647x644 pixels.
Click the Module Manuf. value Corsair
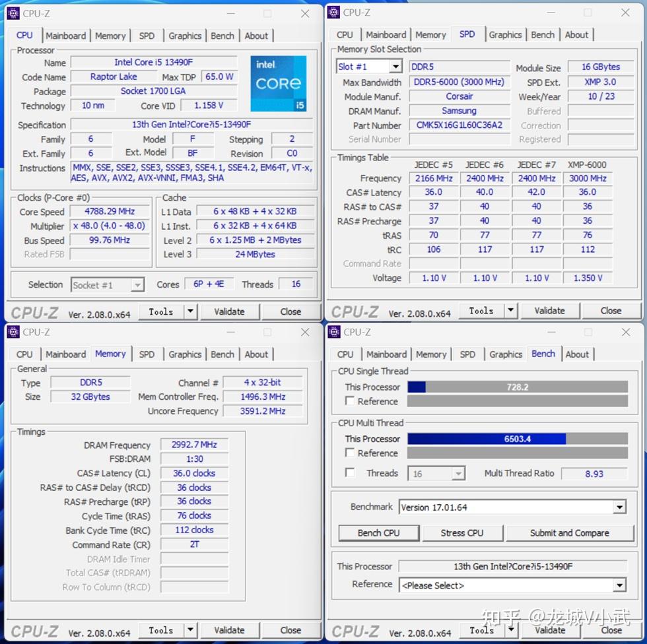(460, 96)
